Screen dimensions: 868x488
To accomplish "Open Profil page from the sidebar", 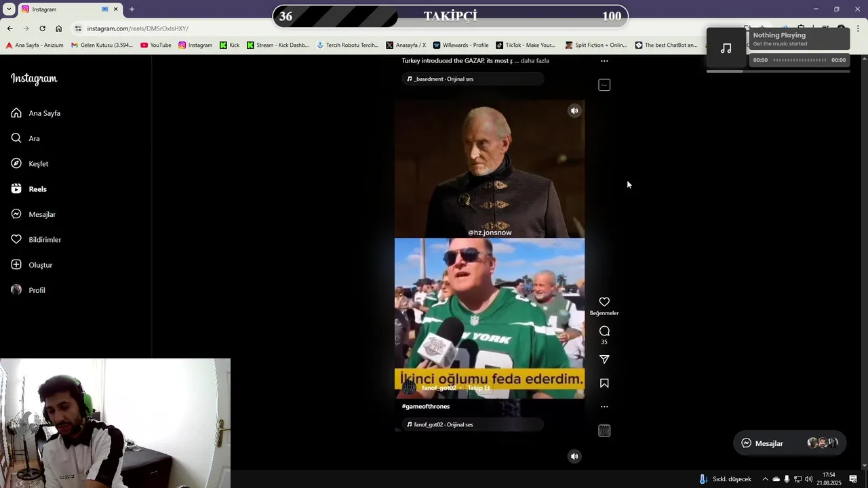I will point(28,290).
